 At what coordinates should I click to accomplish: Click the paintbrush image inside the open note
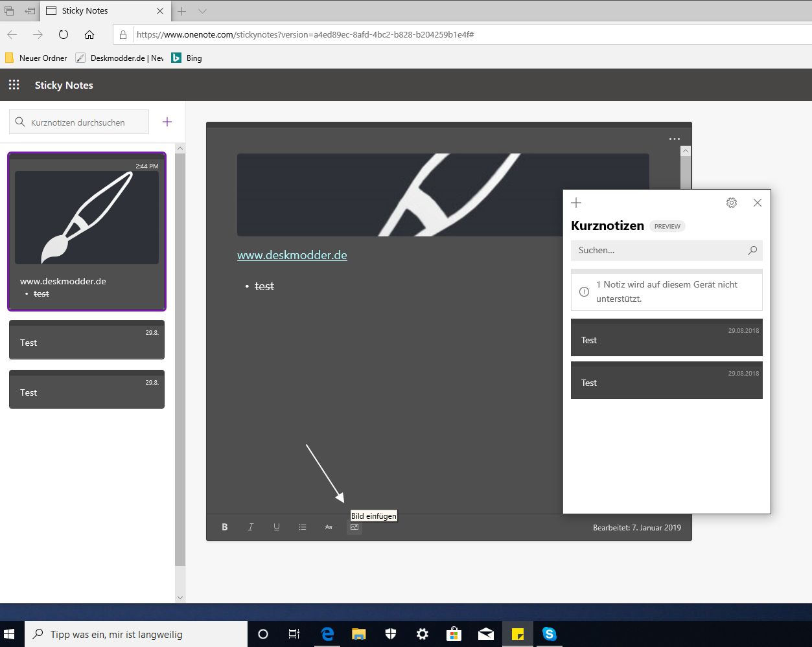pos(443,195)
